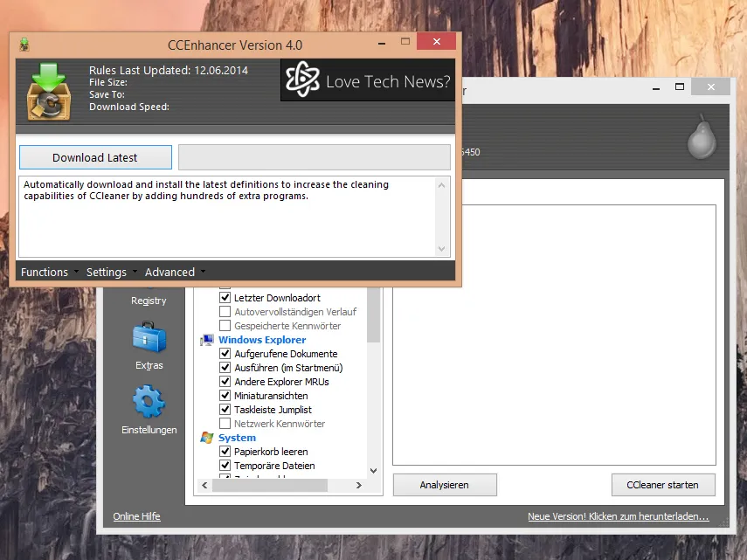Click the CCleaner results output area
The width and height of the screenshot is (747, 560).
[554, 335]
